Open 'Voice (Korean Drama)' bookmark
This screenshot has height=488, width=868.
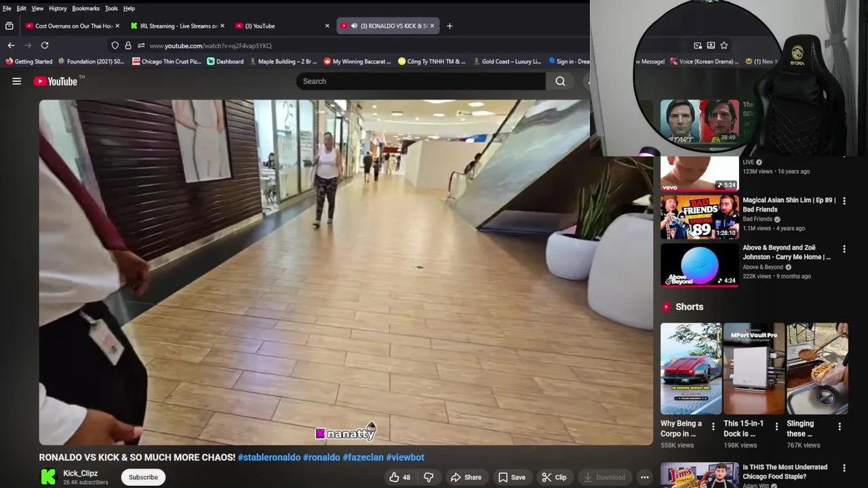704,62
